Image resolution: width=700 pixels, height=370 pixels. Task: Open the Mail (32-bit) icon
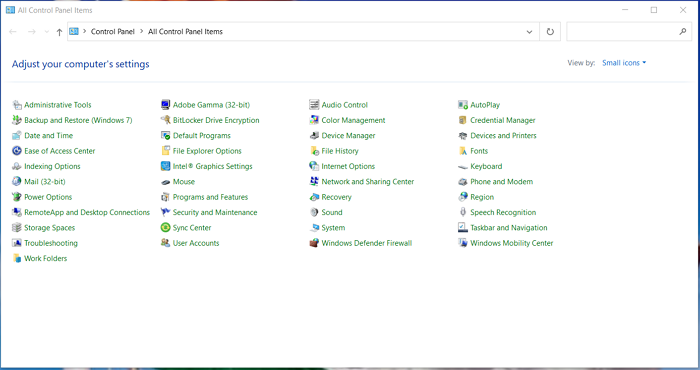(x=17, y=182)
